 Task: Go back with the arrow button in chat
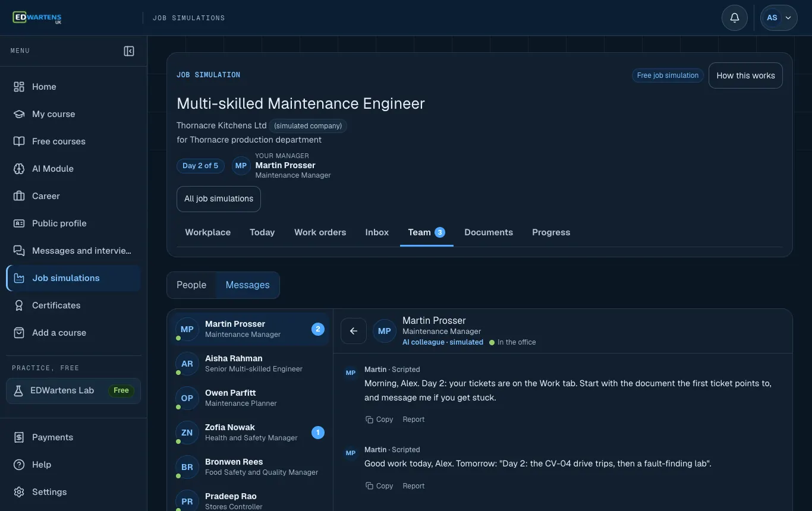coord(354,331)
